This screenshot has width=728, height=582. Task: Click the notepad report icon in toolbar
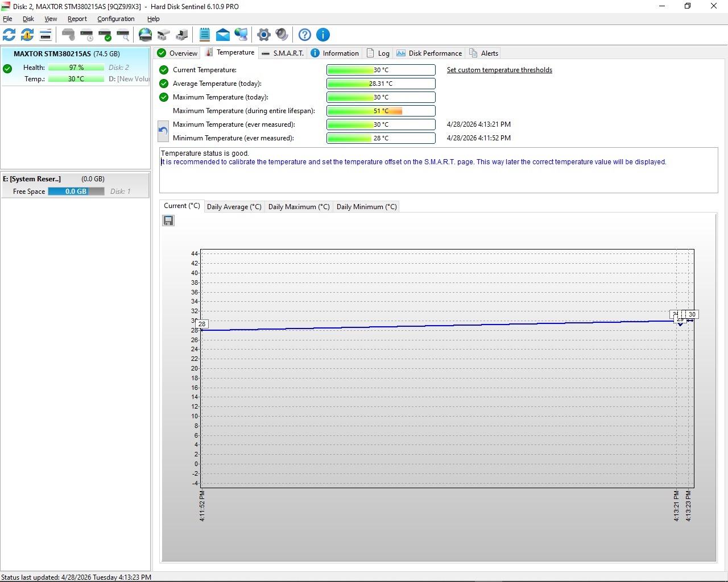pos(205,35)
